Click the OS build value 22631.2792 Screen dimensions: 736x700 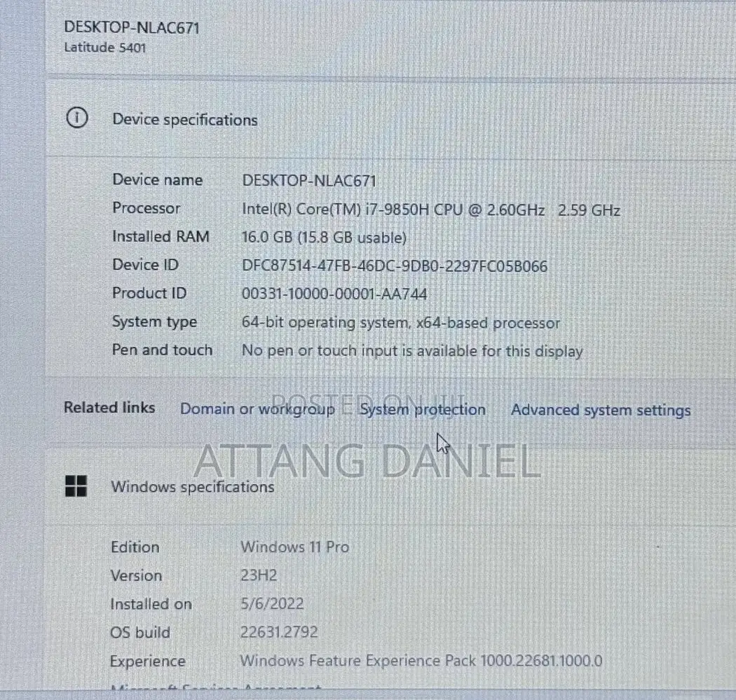pos(279,632)
